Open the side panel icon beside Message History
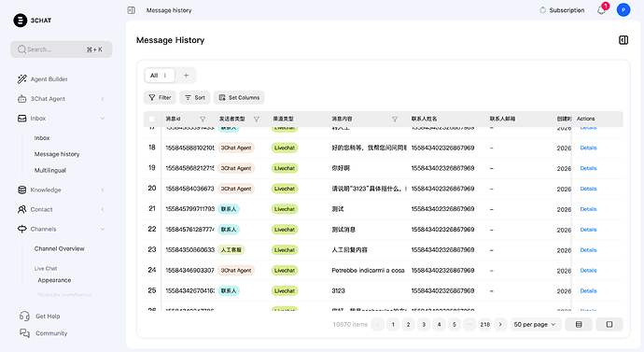 [x=623, y=40]
